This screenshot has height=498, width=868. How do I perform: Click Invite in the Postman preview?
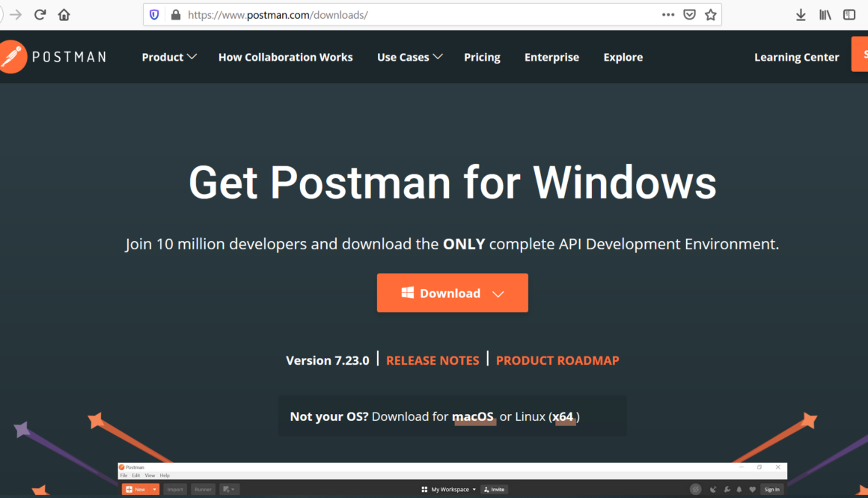click(x=495, y=489)
